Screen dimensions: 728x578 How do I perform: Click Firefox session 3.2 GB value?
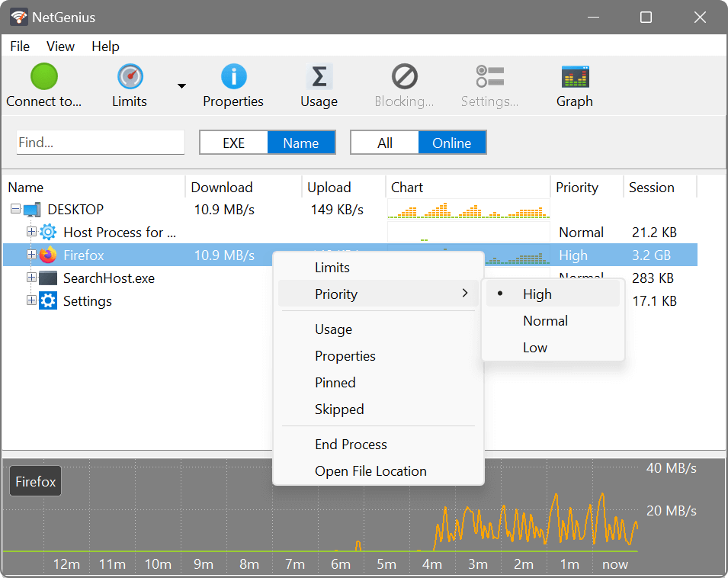(651, 255)
